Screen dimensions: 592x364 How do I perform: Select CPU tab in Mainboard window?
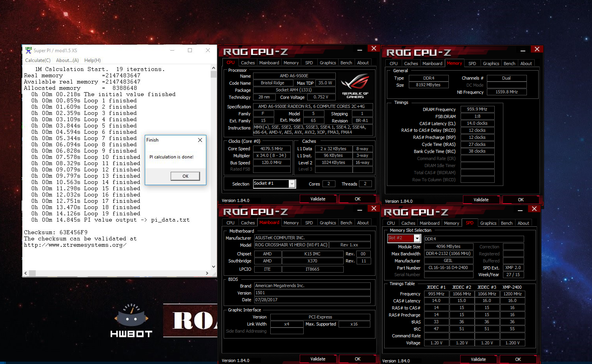coord(230,223)
